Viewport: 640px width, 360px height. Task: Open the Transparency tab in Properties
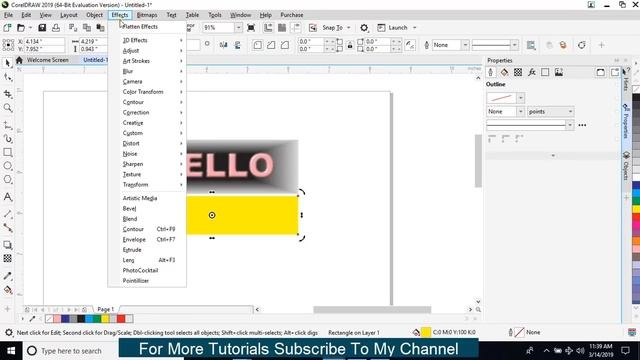click(x=518, y=72)
